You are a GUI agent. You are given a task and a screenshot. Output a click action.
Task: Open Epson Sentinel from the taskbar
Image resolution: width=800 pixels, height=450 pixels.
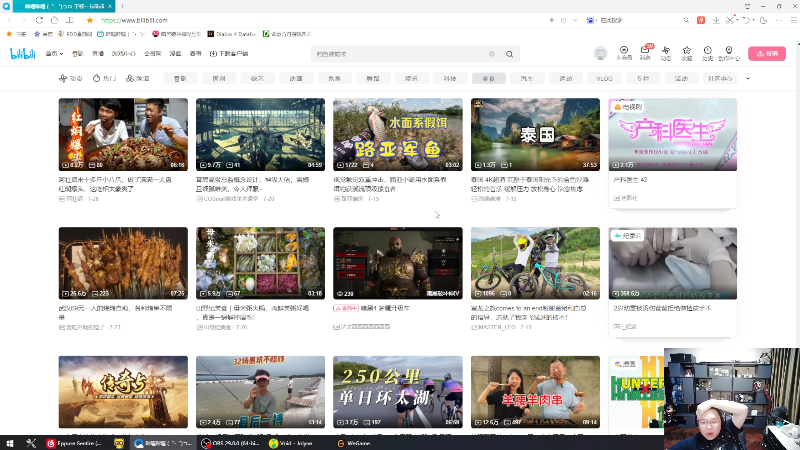point(74,443)
